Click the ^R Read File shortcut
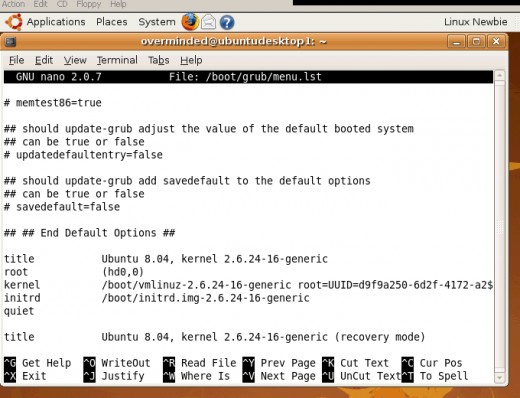Viewport: 520px width, 398px height. (x=200, y=363)
